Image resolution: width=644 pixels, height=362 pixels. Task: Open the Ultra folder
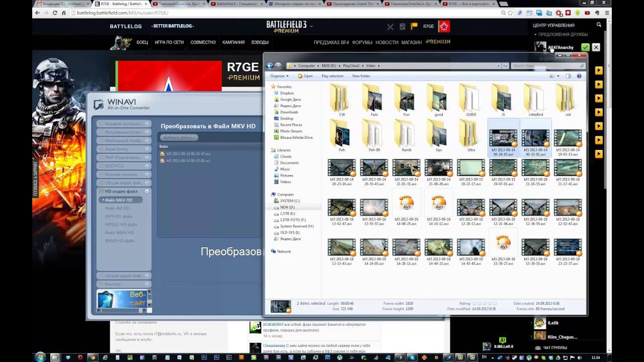tap(471, 135)
